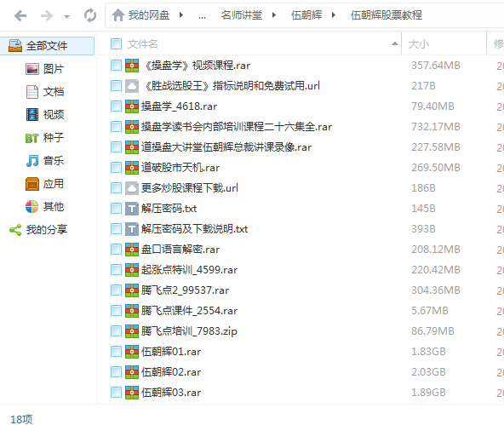Open navigation history dropdown arrow
The width and height of the screenshot is (504, 425).
point(66,16)
